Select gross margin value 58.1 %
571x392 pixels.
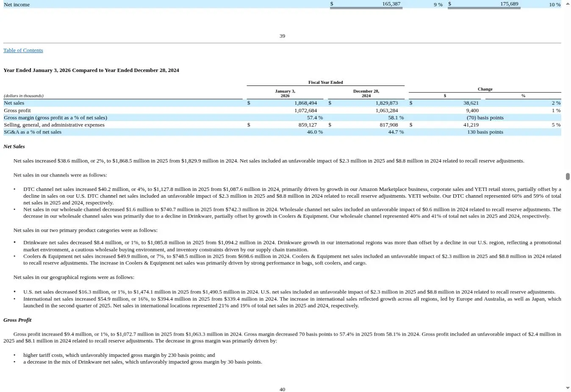[x=396, y=118]
